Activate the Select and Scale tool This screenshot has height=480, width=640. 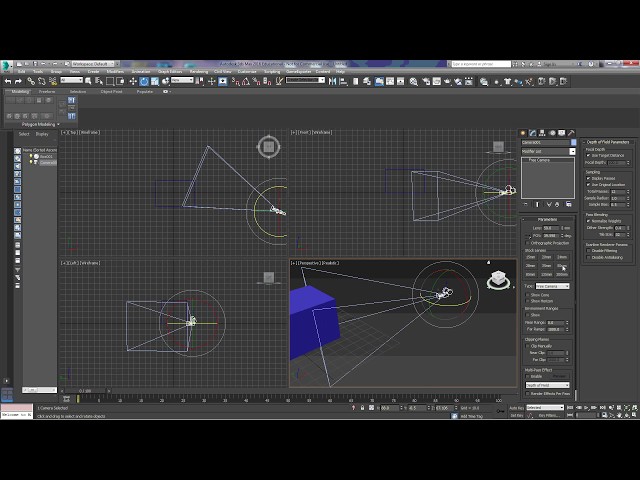pos(155,82)
